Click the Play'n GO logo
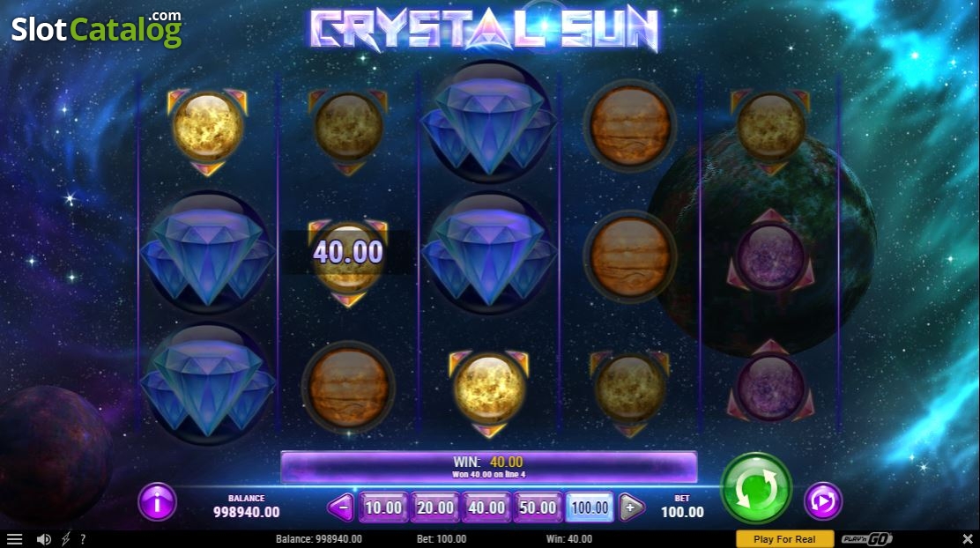Screen dimensions: 980x548 point(866,538)
